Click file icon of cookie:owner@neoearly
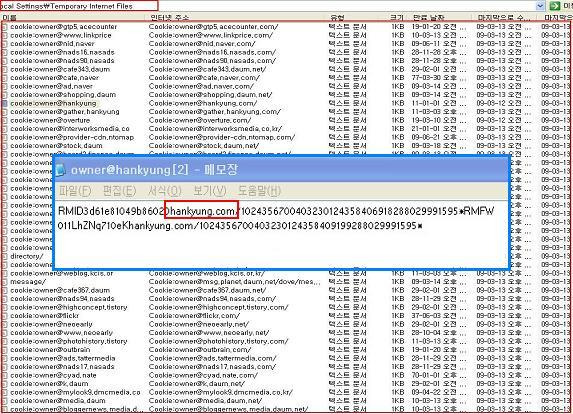The image size is (573, 414). [x=5, y=324]
